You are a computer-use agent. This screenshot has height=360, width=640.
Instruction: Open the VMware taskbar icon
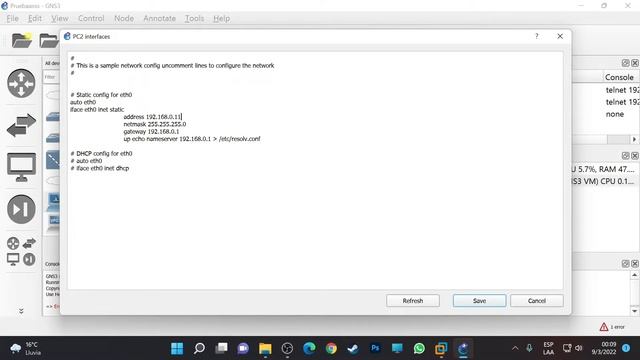(x=441, y=349)
